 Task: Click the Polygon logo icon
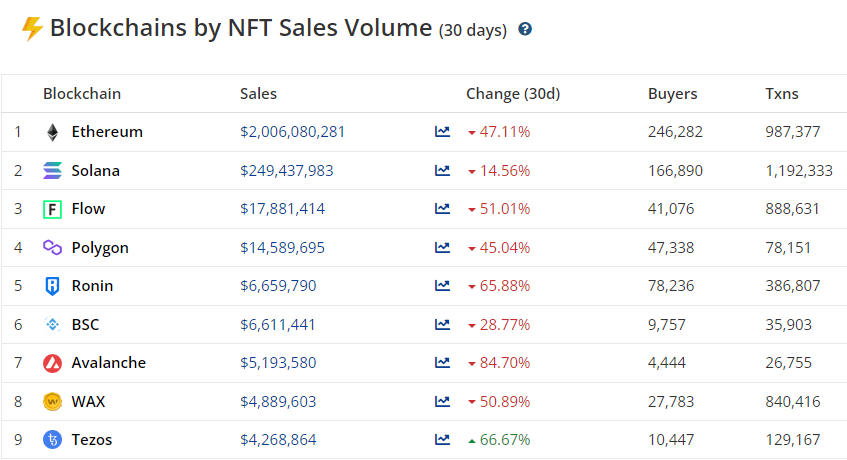coord(52,248)
